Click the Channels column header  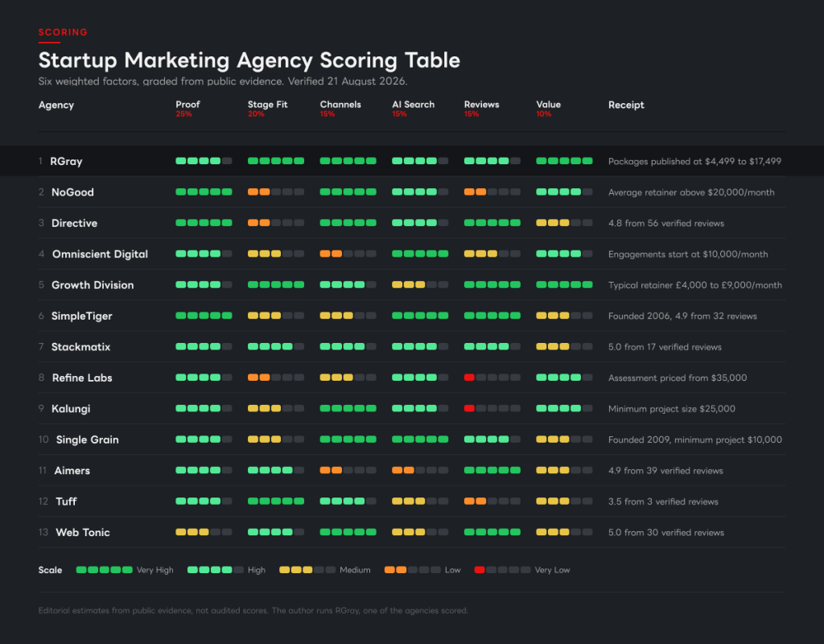click(x=340, y=104)
